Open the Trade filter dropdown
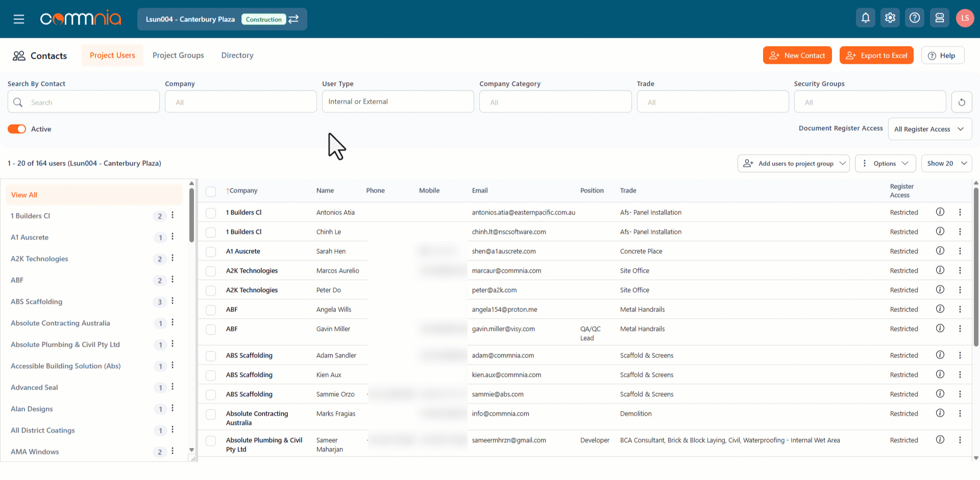The image size is (980, 480). 713,102
